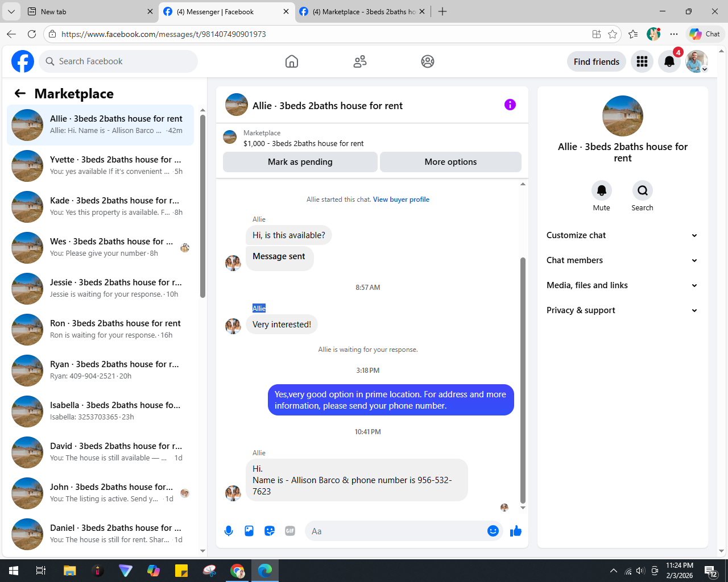Choose a sticker from the sticker icon

pos(270,531)
